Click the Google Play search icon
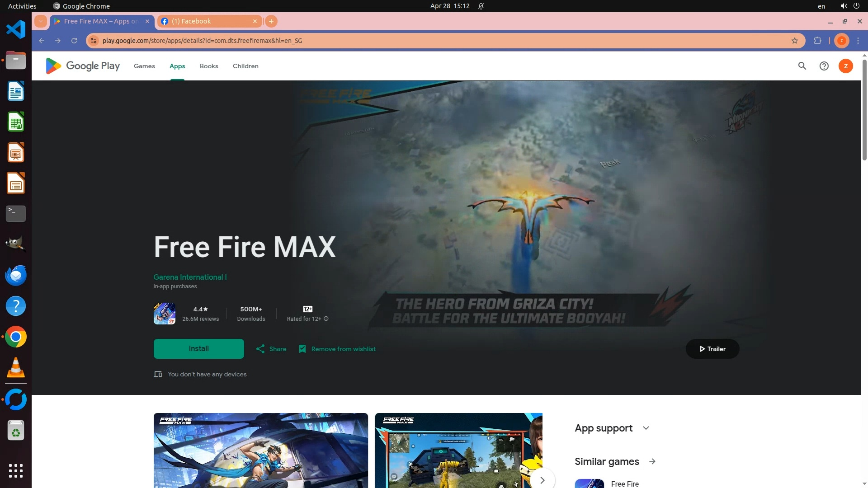The image size is (868, 488). (x=802, y=66)
